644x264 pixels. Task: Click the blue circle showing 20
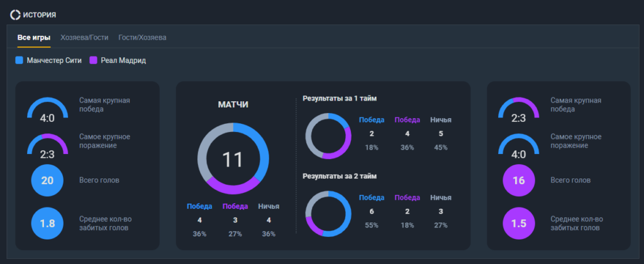pos(48,180)
